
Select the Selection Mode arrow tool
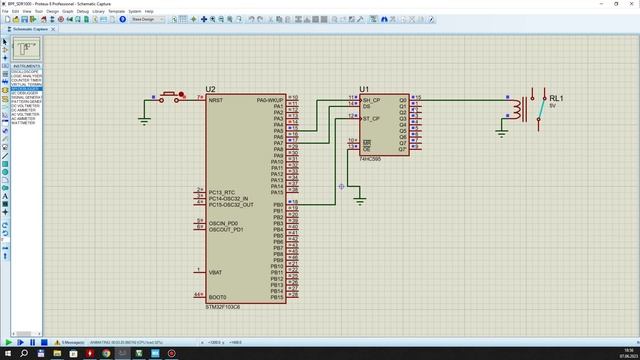[5, 42]
